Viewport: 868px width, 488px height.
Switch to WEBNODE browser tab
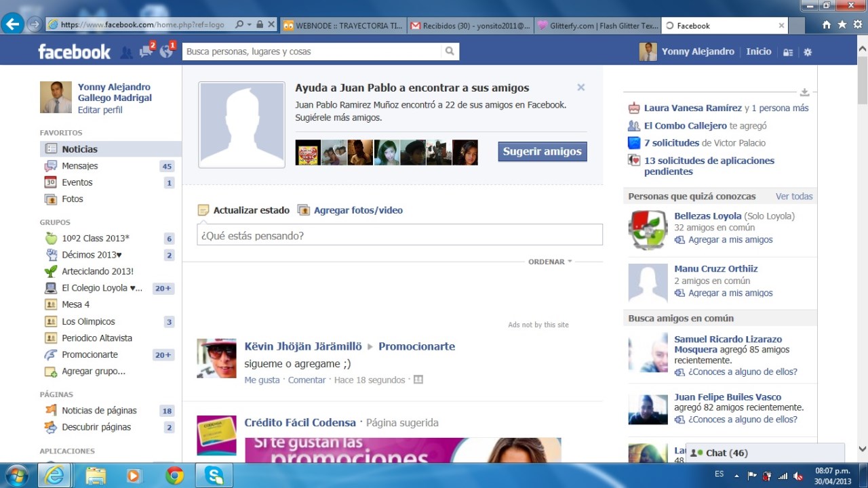click(x=343, y=26)
